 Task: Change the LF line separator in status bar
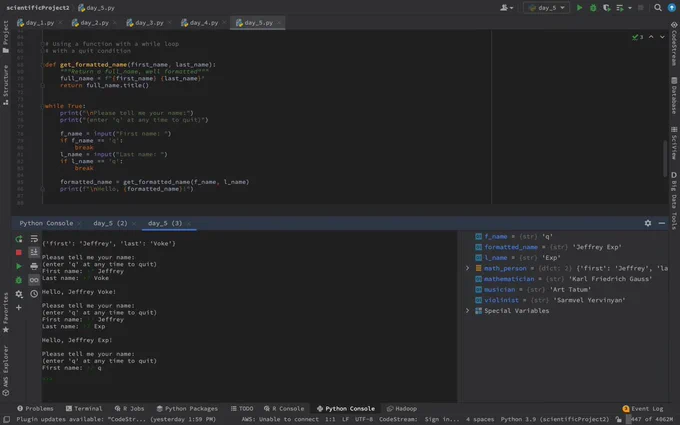(x=345, y=419)
